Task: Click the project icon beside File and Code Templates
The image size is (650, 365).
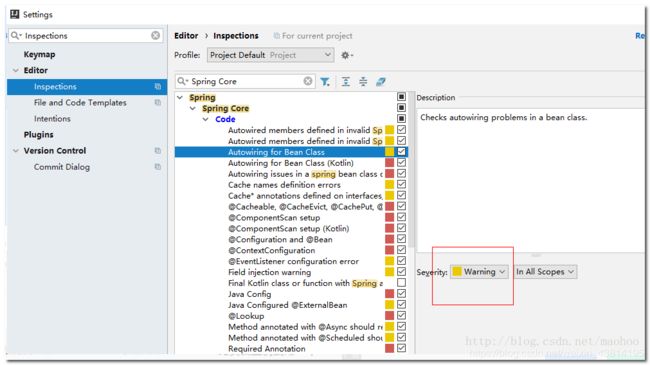Action: pyautogui.click(x=158, y=102)
